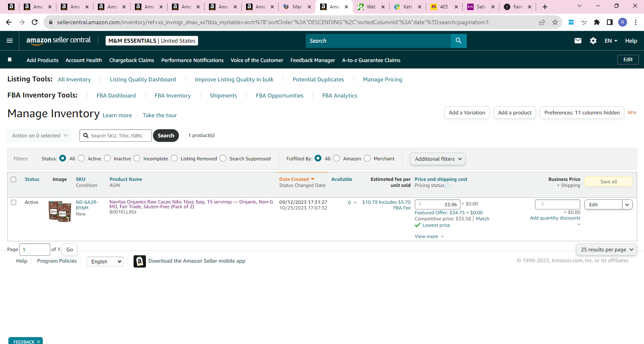Open Voice of the Customer menu item

click(x=257, y=60)
